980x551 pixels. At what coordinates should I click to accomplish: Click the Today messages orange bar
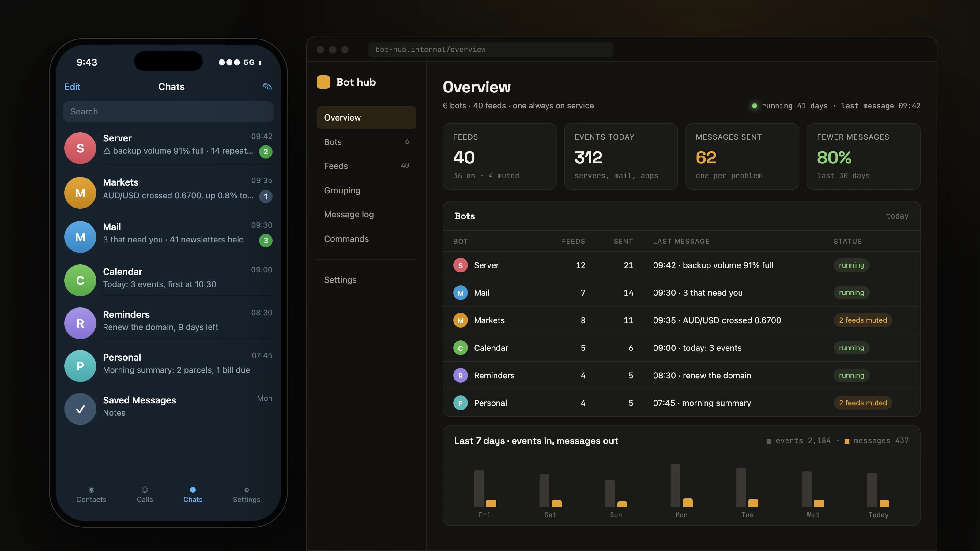point(884,504)
